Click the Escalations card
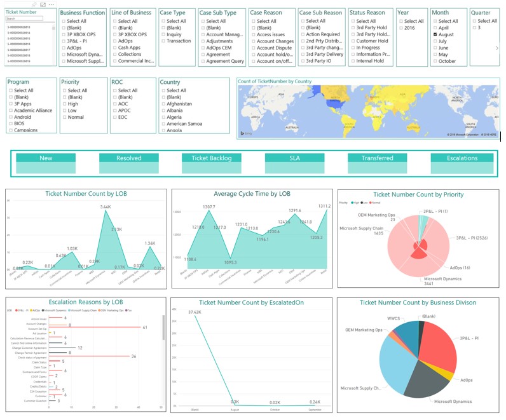The width and height of the screenshot is (506, 420). [x=462, y=163]
